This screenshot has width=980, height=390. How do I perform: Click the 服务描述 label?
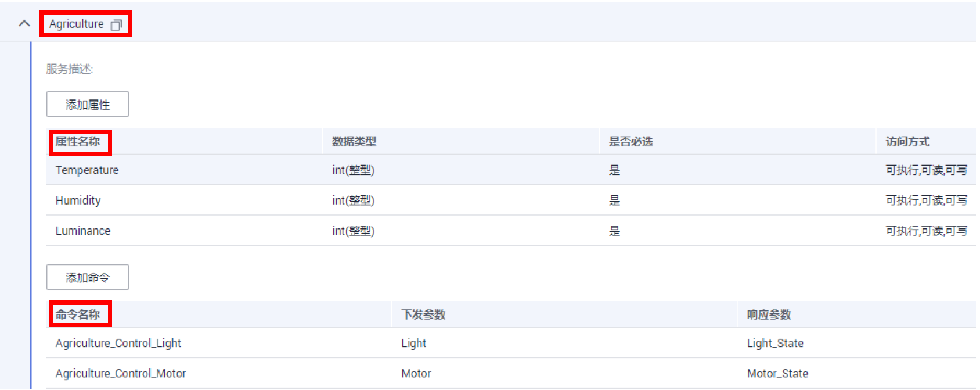(x=70, y=69)
